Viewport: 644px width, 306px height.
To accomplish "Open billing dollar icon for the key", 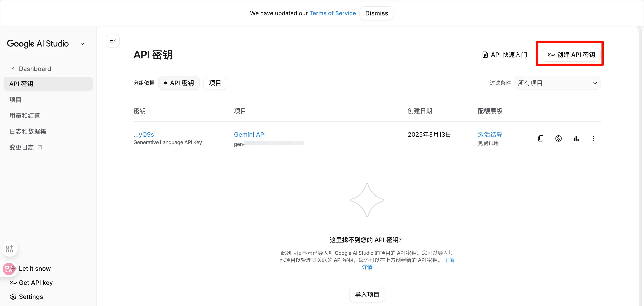I will (x=558, y=138).
